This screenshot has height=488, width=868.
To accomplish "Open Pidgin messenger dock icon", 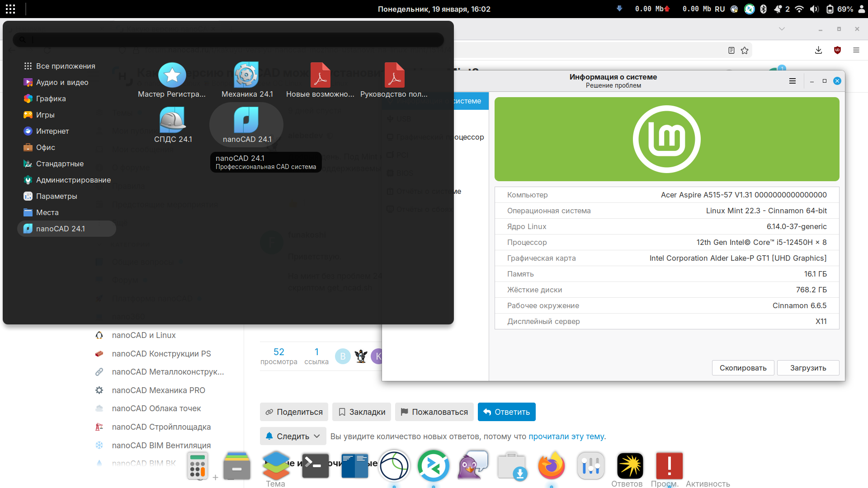I will [473, 466].
